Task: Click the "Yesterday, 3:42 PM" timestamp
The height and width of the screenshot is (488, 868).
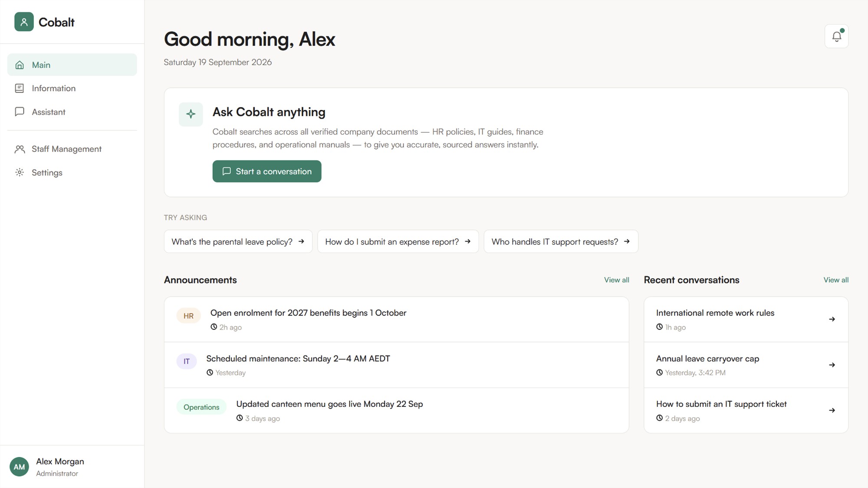Action: click(695, 373)
